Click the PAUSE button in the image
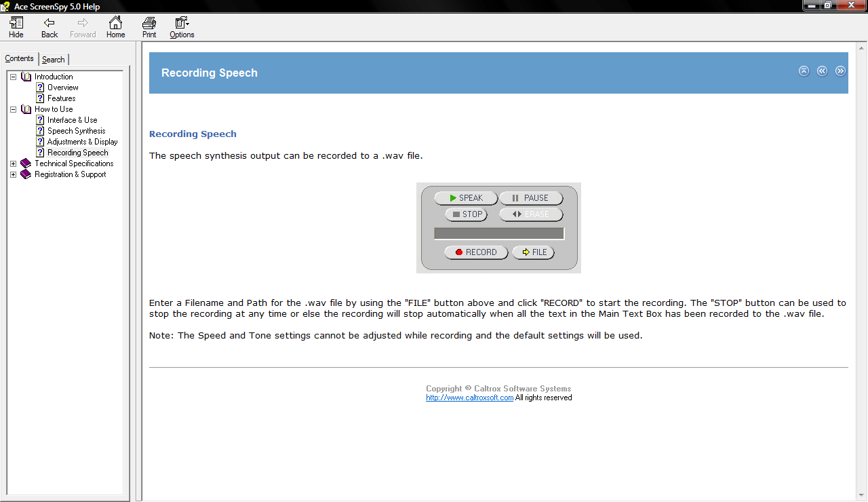 tap(531, 198)
